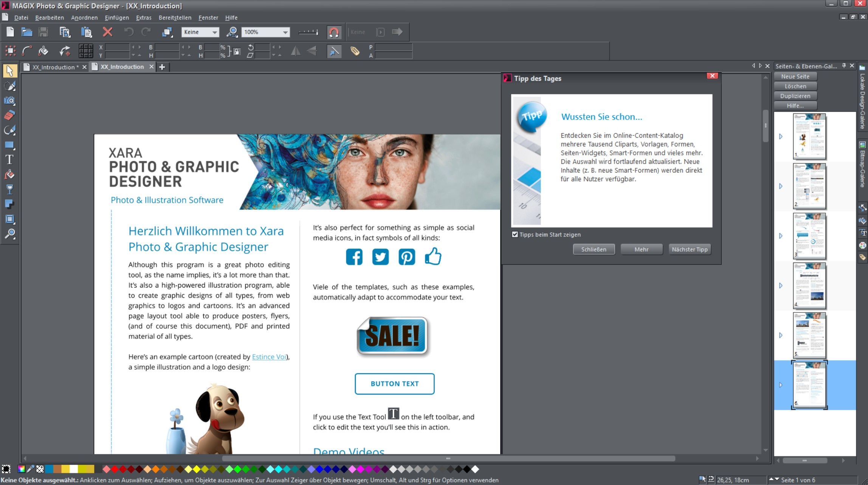
Task: Click the zoom magnifier toolbar icon
Action: 232,32
